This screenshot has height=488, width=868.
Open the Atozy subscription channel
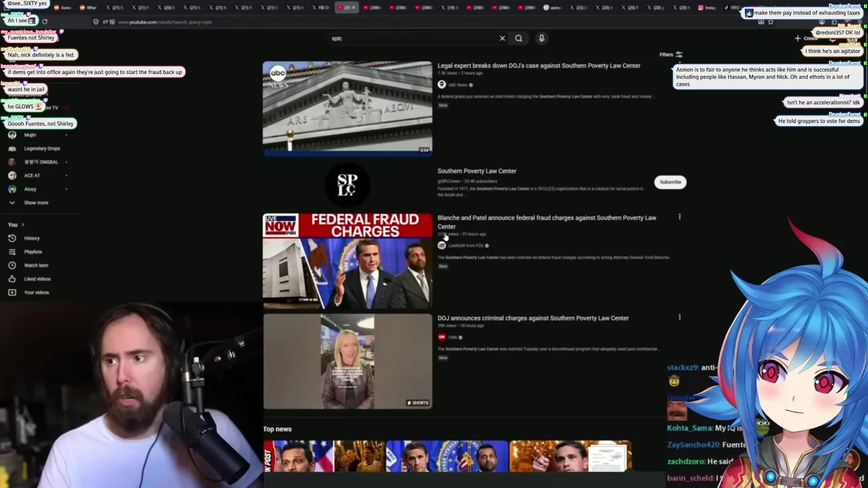click(30, 189)
